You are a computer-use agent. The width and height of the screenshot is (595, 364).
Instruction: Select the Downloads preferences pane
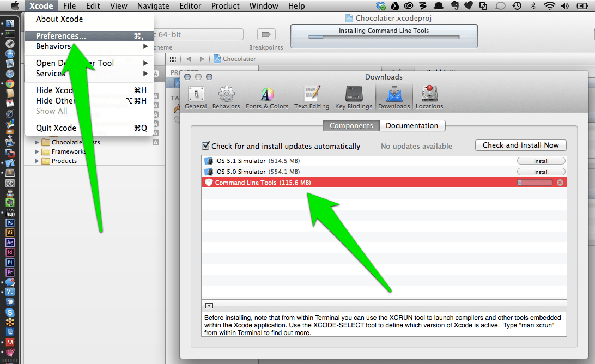(x=394, y=98)
